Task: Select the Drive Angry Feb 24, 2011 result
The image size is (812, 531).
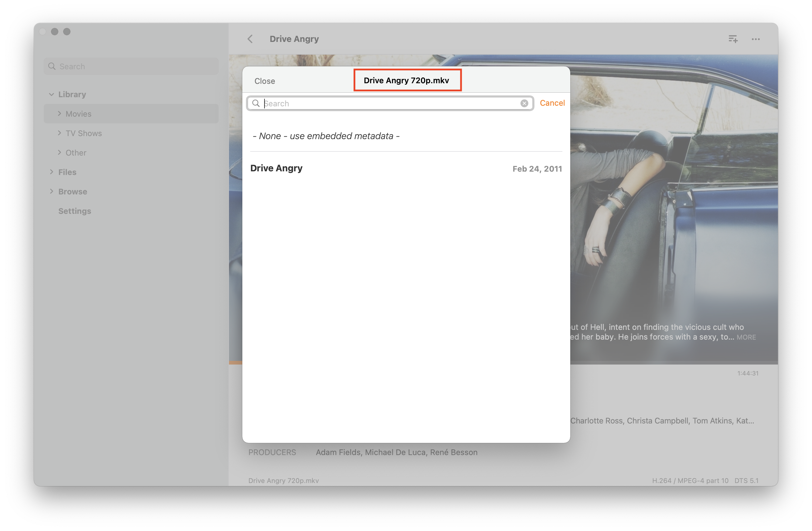Action: click(406, 168)
